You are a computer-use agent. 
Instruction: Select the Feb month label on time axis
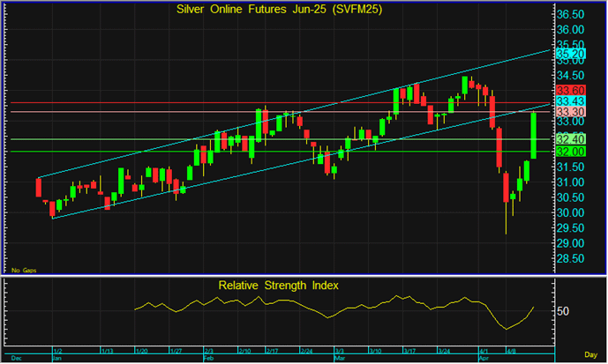point(209,360)
